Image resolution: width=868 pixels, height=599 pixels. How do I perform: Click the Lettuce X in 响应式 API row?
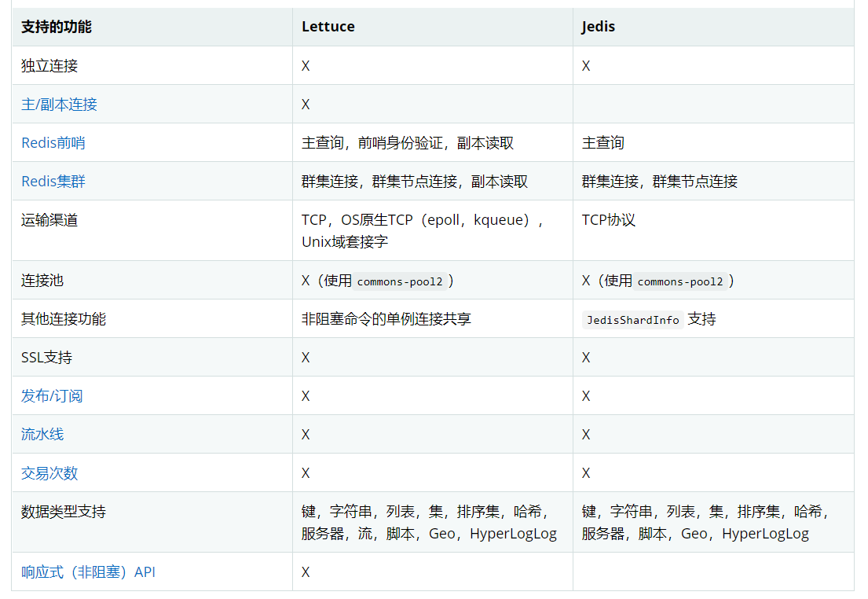pyautogui.click(x=306, y=572)
